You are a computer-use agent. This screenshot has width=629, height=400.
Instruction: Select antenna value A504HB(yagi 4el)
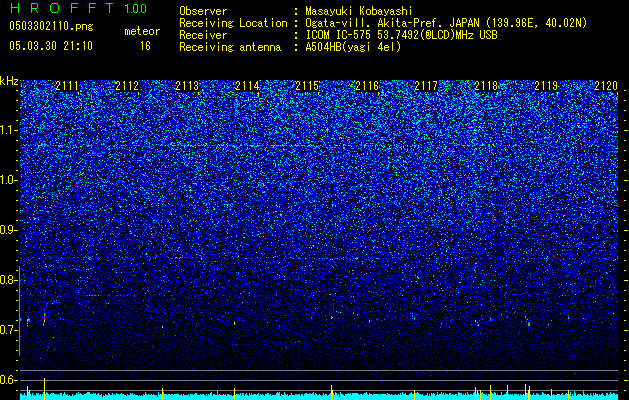[353, 47]
